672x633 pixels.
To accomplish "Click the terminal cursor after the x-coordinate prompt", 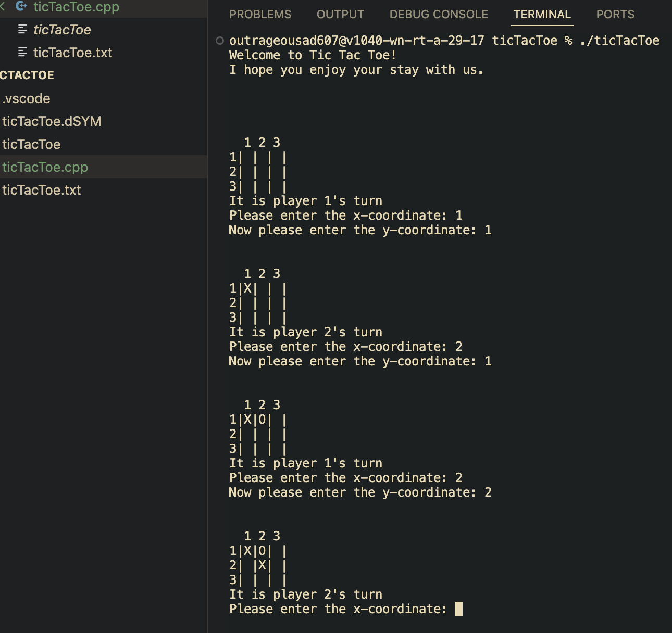I will coord(459,609).
